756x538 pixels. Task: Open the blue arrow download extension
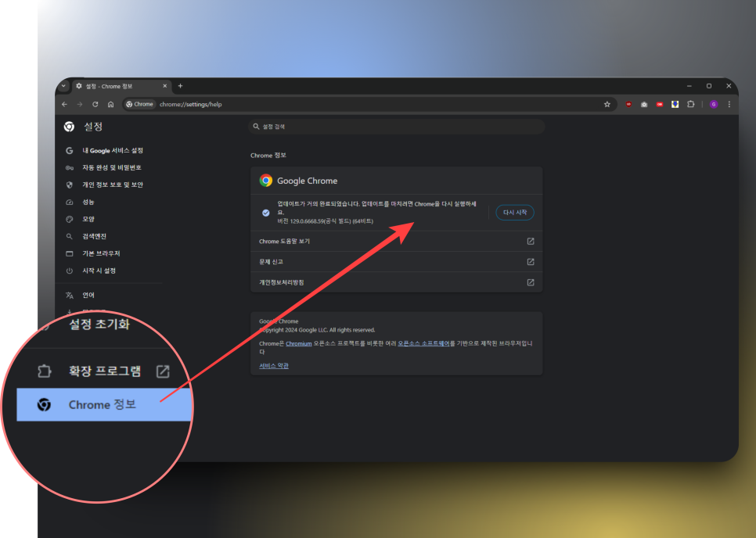pyautogui.click(x=675, y=104)
